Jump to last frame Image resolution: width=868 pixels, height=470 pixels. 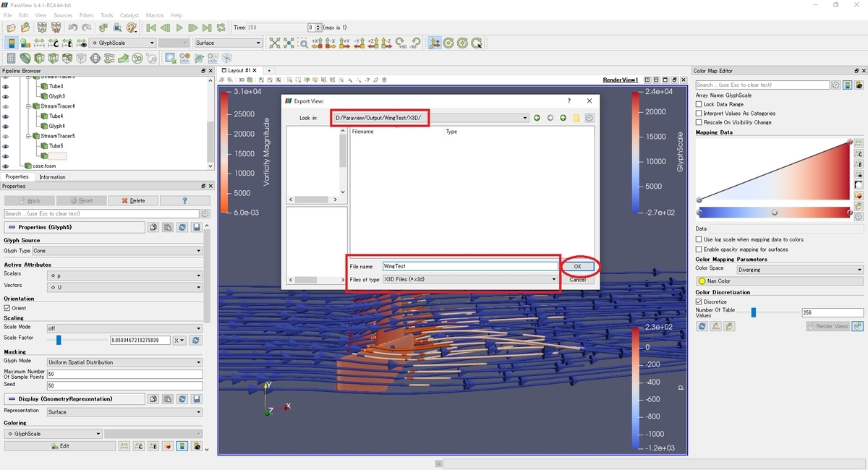(207, 27)
